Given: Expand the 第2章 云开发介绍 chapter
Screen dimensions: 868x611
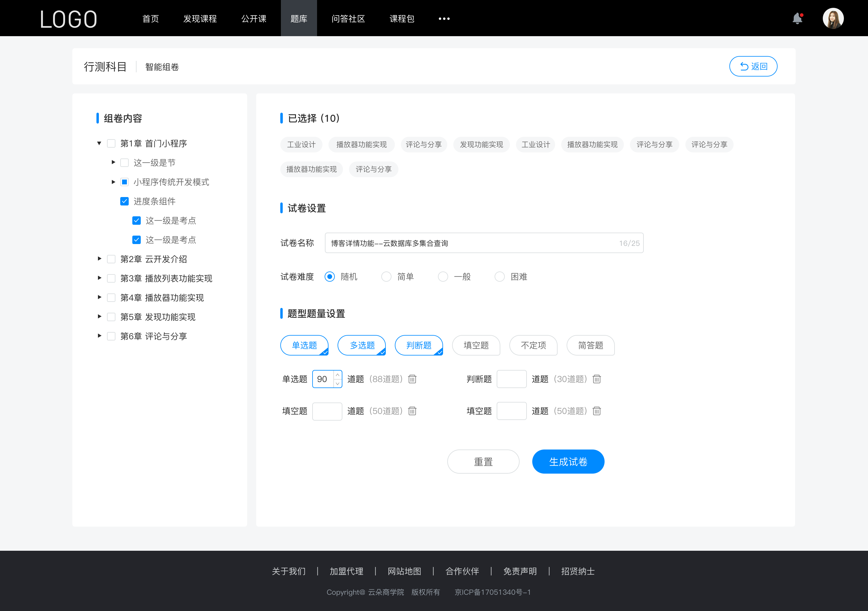Looking at the screenshot, I should tap(99, 258).
